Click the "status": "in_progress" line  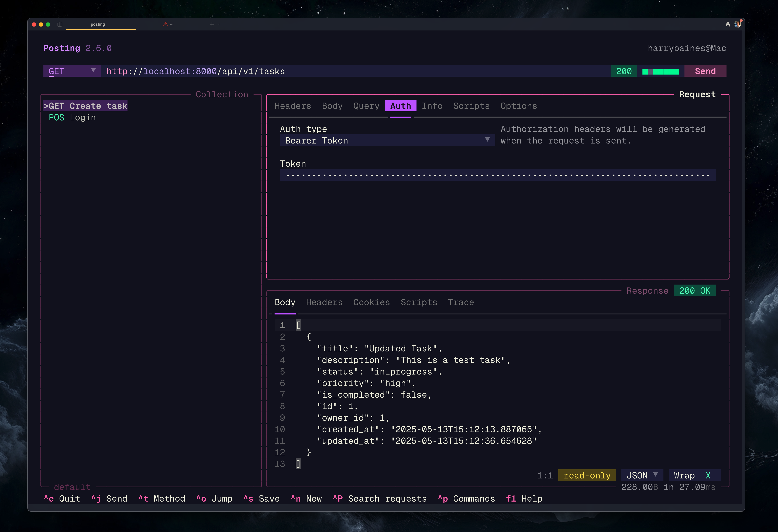tap(380, 371)
